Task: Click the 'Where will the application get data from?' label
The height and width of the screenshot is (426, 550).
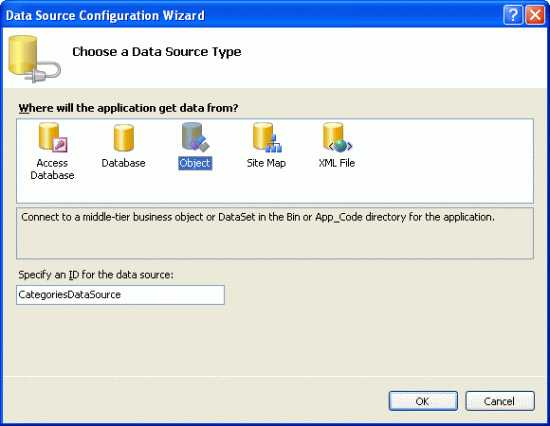Action: coord(128,108)
